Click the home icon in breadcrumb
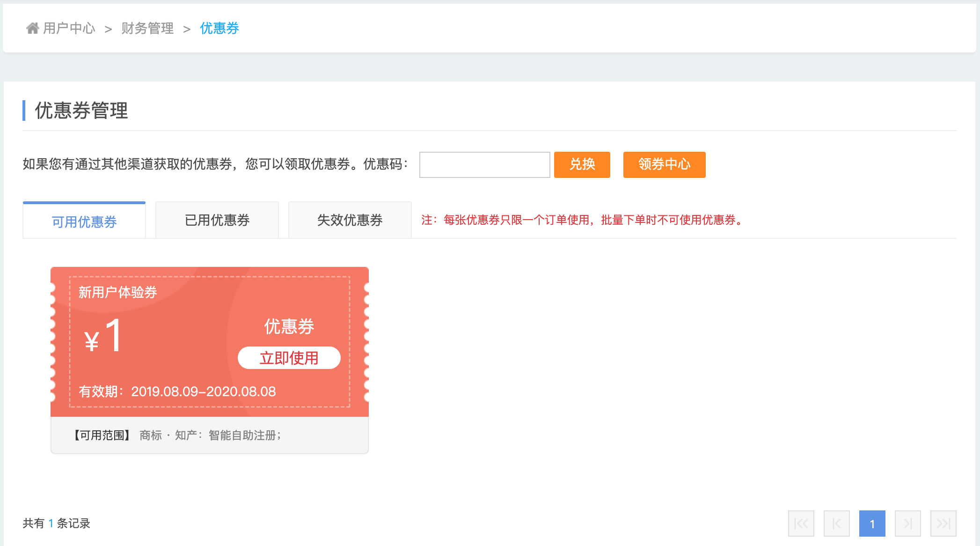 click(x=32, y=28)
